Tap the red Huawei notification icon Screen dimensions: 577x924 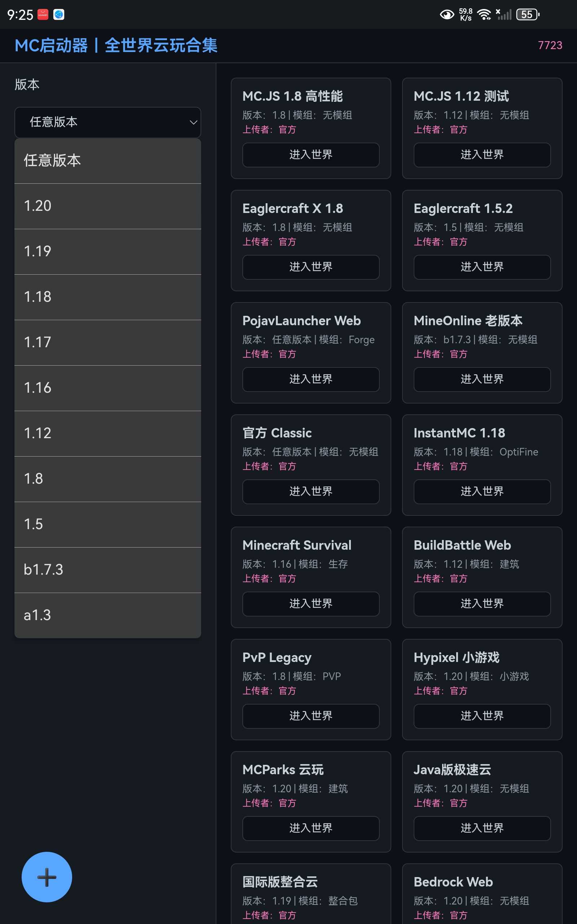pos(43,14)
